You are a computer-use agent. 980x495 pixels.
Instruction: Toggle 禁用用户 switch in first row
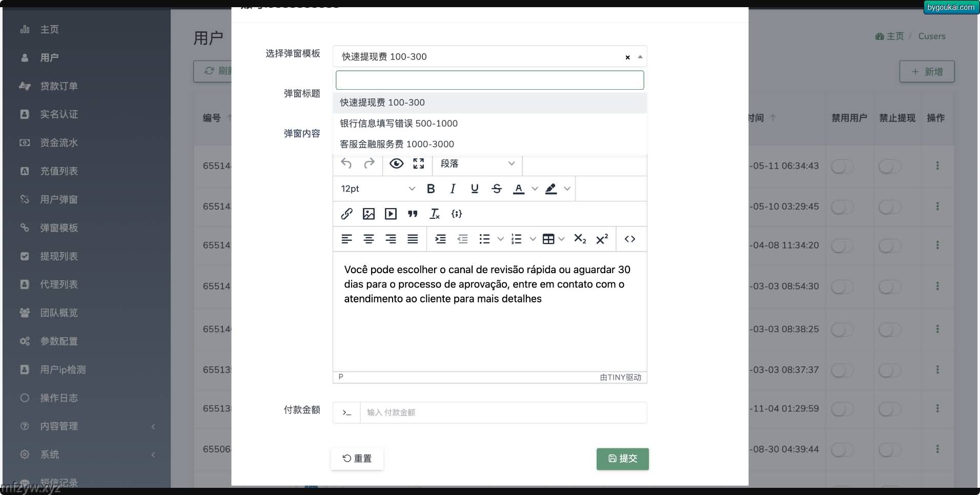pyautogui.click(x=842, y=166)
